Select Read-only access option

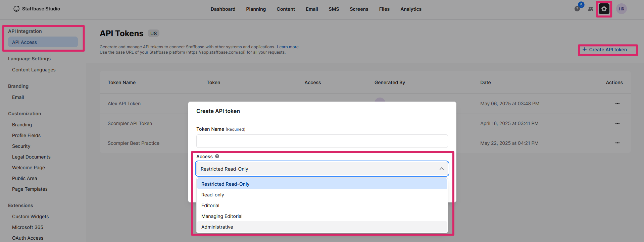click(213, 195)
